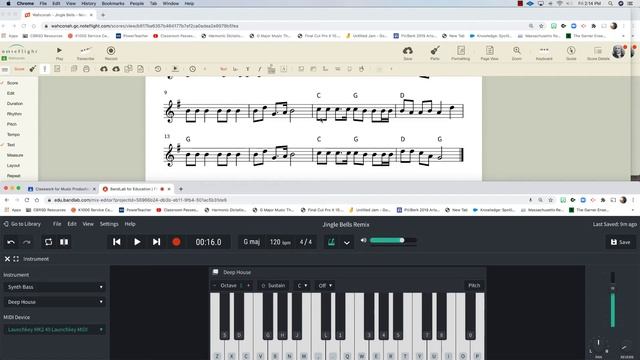Click the clock icon in Noteflight toolbar

point(192,69)
